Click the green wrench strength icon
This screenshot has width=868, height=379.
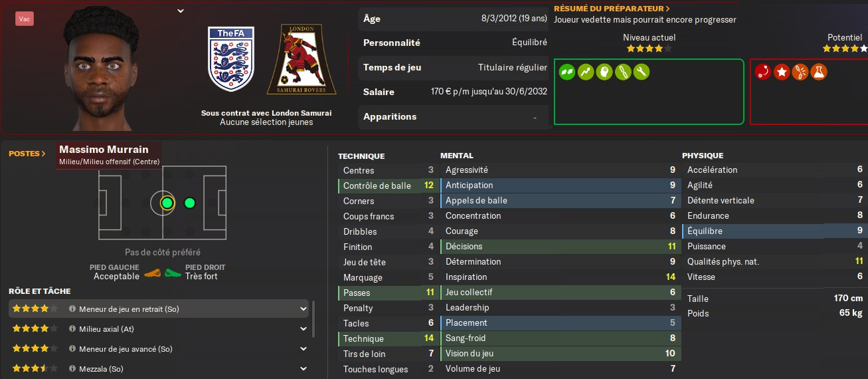tap(641, 72)
